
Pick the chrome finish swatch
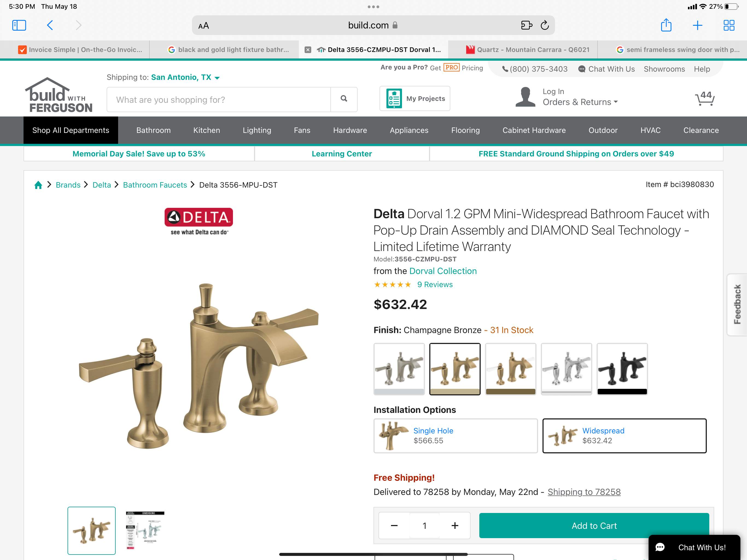pos(566,369)
